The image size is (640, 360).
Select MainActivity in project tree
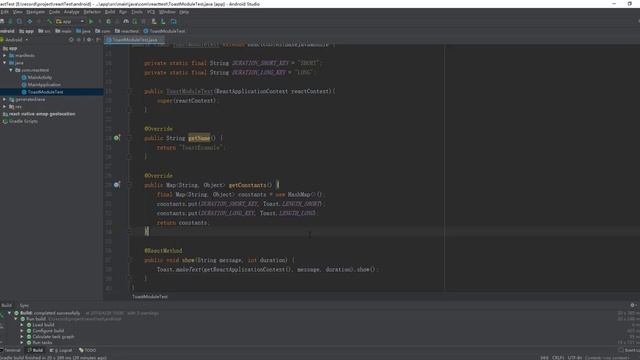point(40,77)
